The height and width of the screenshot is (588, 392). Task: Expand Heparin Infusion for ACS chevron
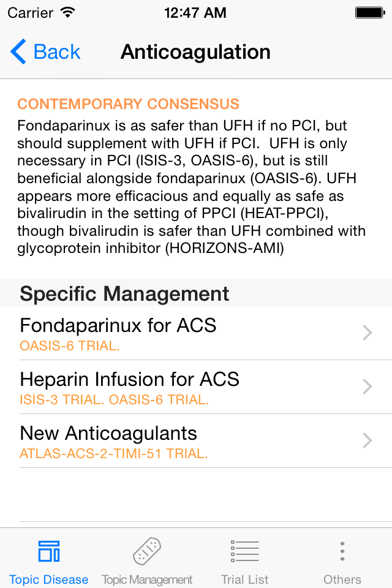point(367,386)
